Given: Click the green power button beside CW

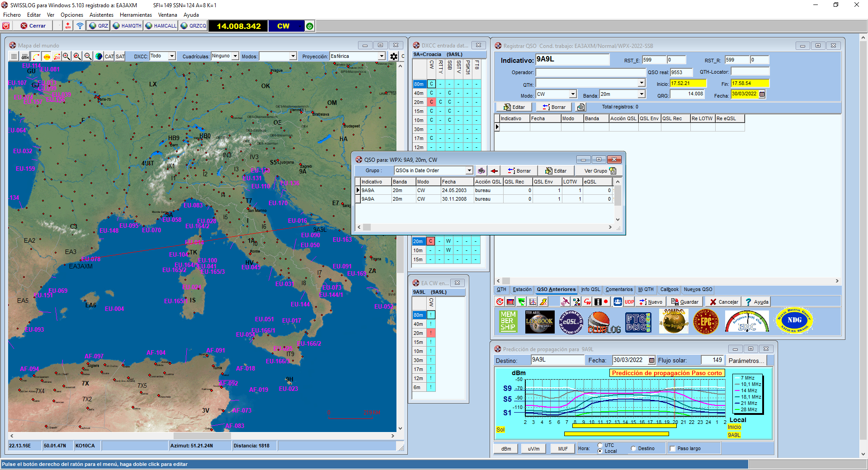Looking at the screenshot, I should (x=310, y=26).
